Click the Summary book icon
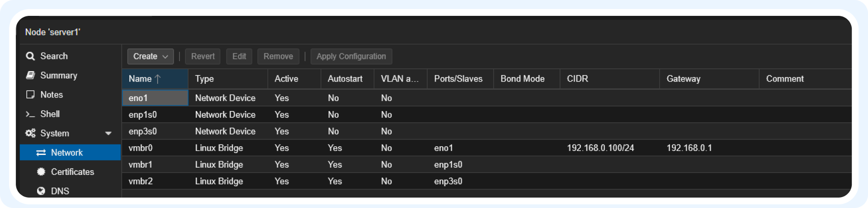 coord(30,75)
